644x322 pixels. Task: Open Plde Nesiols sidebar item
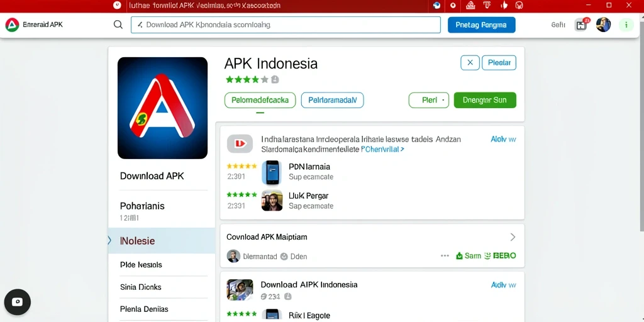[141, 265]
